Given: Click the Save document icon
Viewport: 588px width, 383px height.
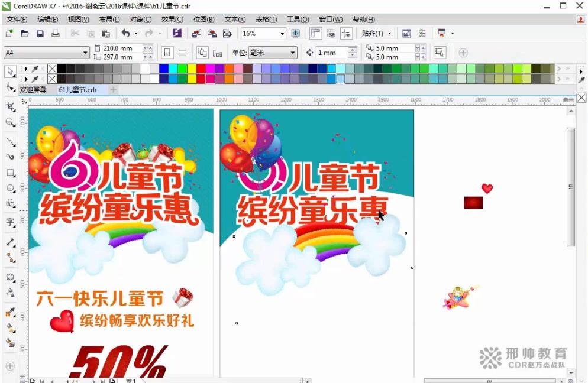Looking at the screenshot, I should pos(39,33).
